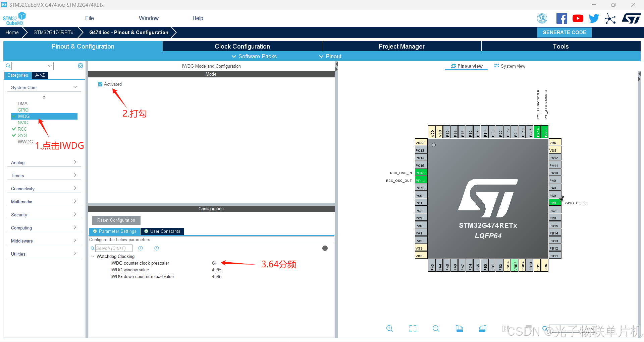Open the Window menu
644x342 pixels.
pyautogui.click(x=149, y=18)
